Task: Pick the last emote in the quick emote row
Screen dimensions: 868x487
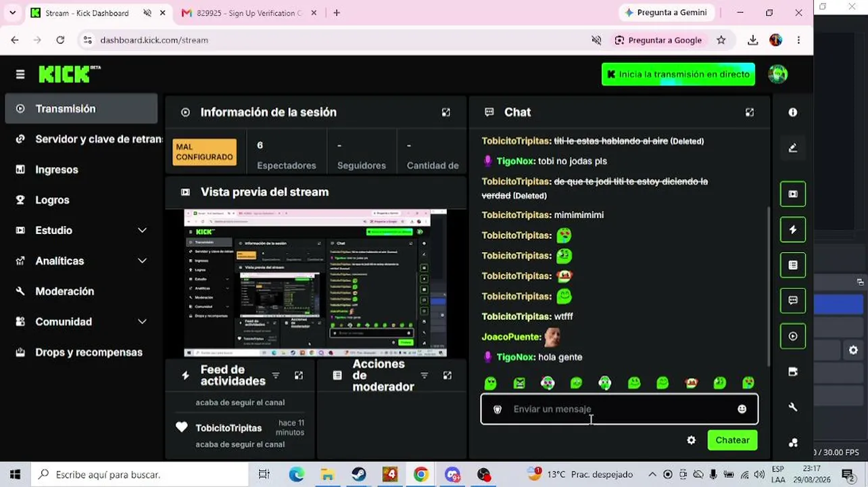Action: (x=748, y=384)
